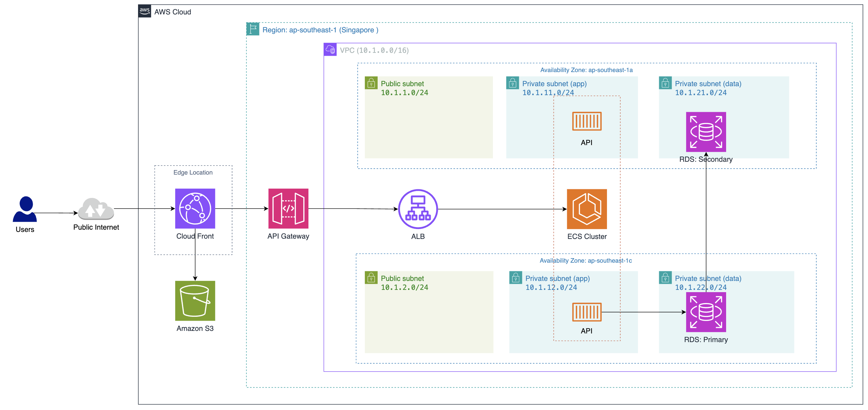The image size is (868, 410).
Task: Click the API container icon in ap-southeast-1c
Action: 587,312
